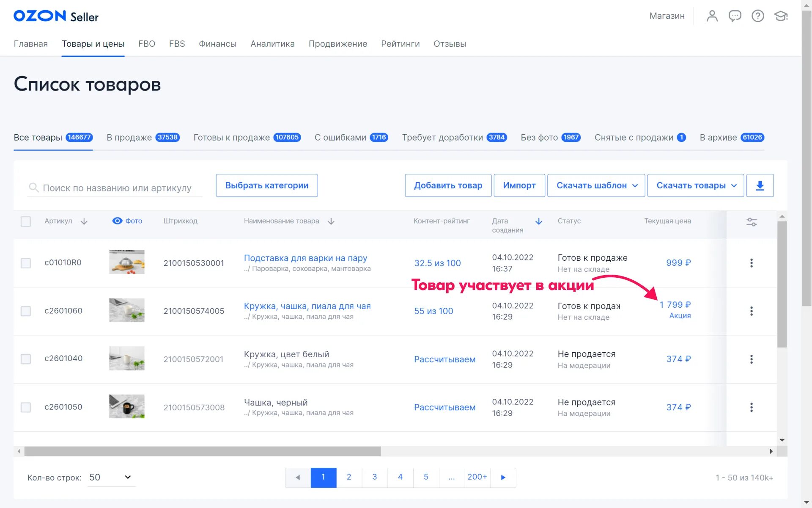Click the vertical table scrollbar

pyautogui.click(x=782, y=284)
